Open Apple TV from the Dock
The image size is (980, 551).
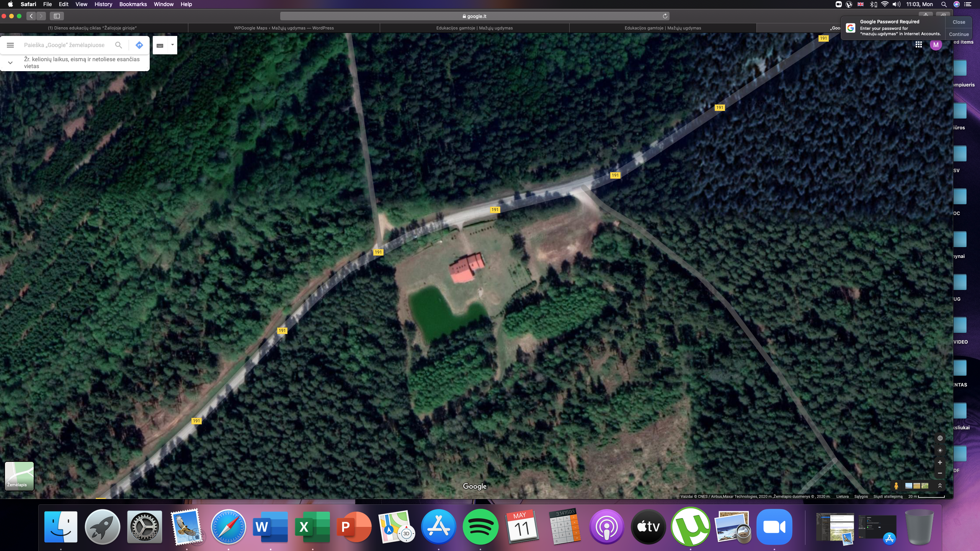[648, 527]
